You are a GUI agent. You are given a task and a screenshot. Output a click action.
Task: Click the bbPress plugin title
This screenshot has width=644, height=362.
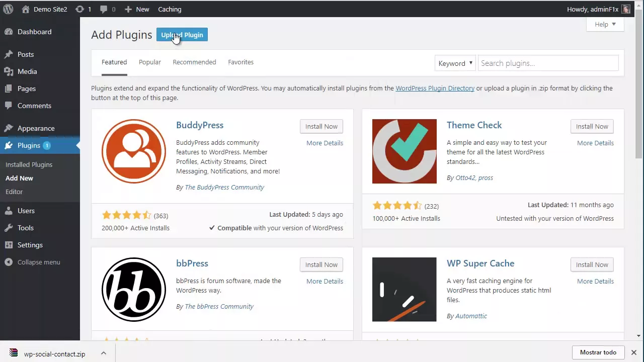point(192,263)
